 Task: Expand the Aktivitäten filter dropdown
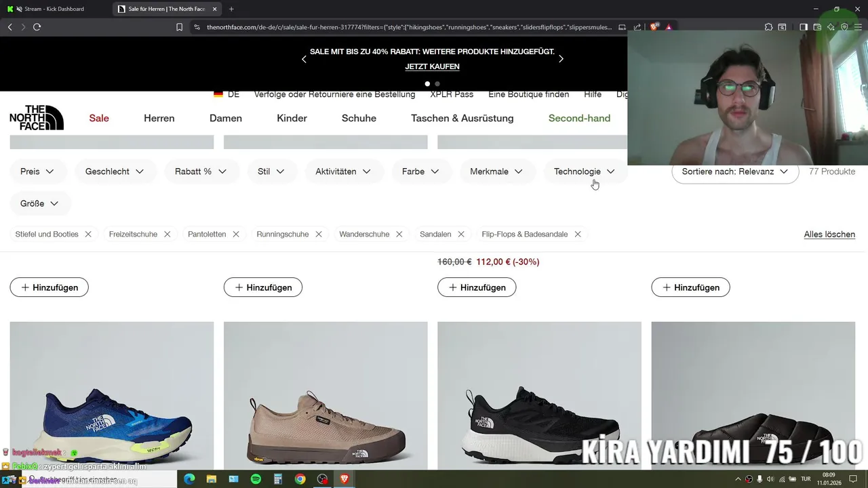tap(343, 171)
